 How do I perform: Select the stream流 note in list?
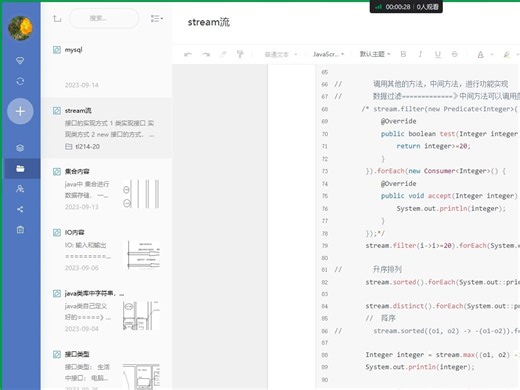tap(107, 128)
